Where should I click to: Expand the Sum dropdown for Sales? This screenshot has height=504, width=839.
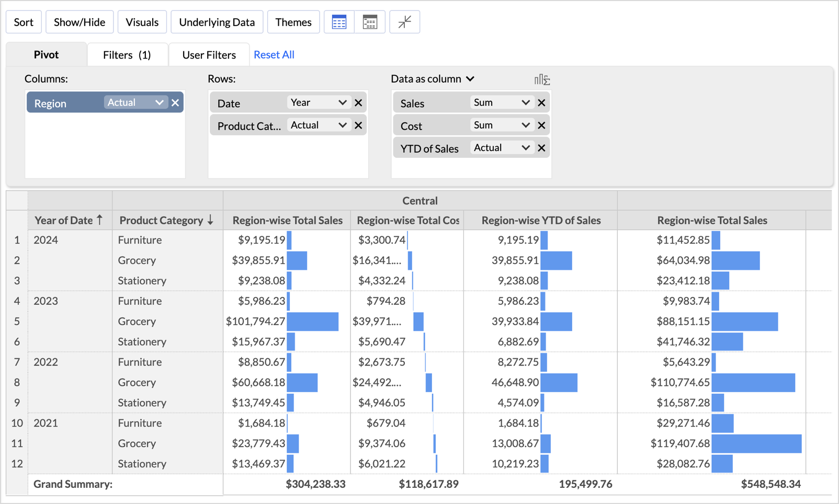[x=501, y=102]
